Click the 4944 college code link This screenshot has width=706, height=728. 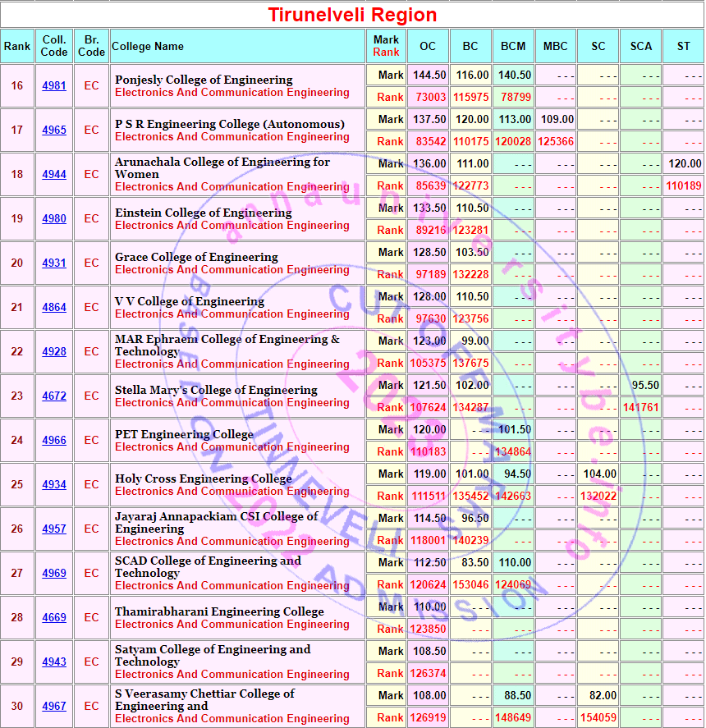(x=54, y=175)
